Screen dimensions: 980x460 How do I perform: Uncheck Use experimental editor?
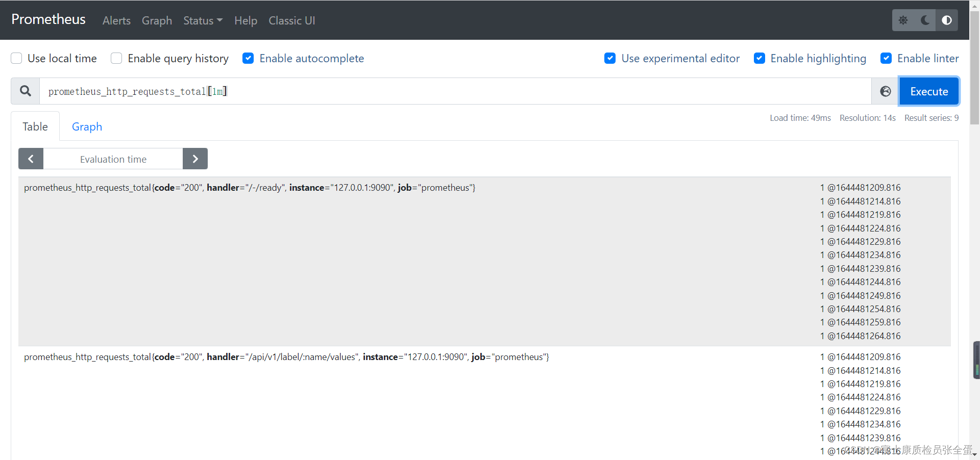tap(610, 58)
